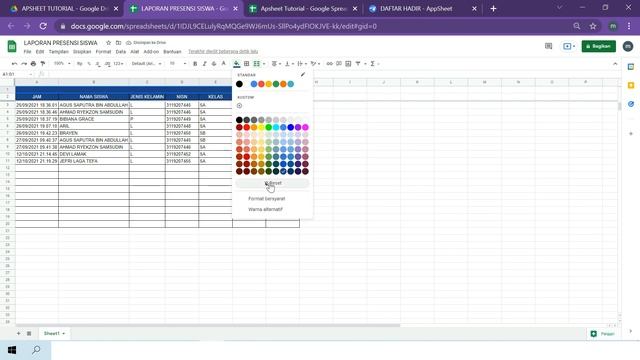Open text rotation dropdown

315,64
